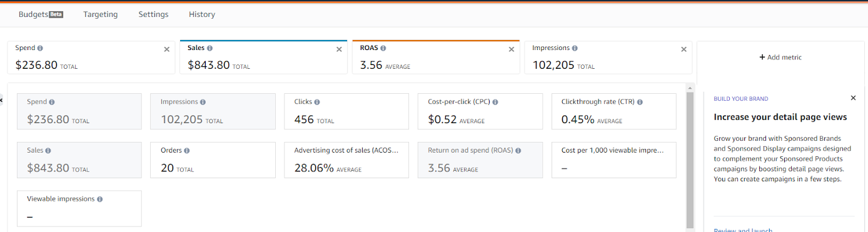
Task: Click the $843.80 total in top Sales card
Action: pyautogui.click(x=209, y=64)
